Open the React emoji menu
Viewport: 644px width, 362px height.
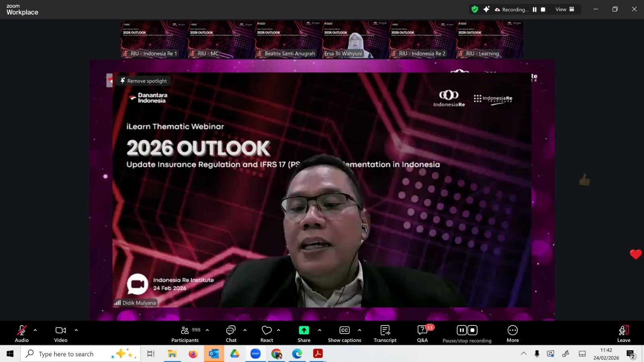(x=266, y=333)
